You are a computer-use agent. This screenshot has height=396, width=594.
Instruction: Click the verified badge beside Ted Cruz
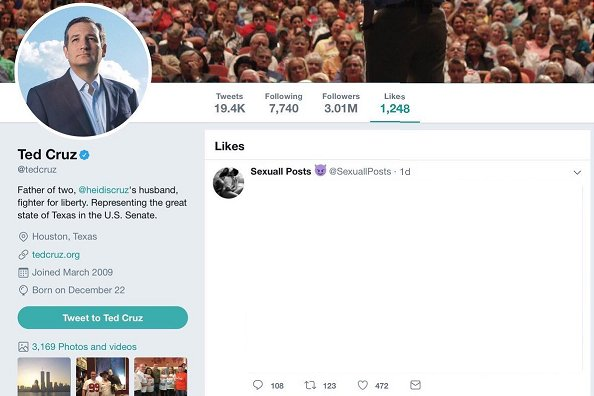[x=84, y=155]
